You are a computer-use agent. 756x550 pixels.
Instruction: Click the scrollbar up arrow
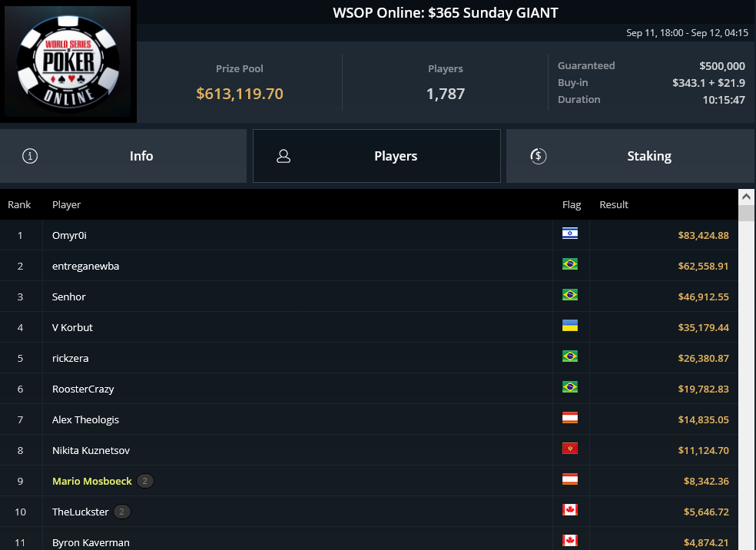(x=746, y=197)
